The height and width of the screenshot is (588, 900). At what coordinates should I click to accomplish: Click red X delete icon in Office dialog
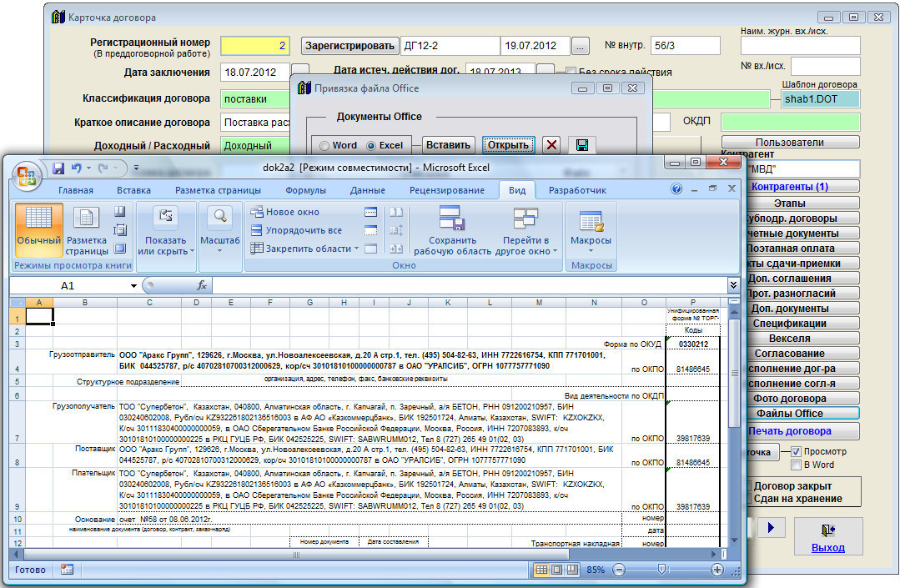click(x=551, y=145)
